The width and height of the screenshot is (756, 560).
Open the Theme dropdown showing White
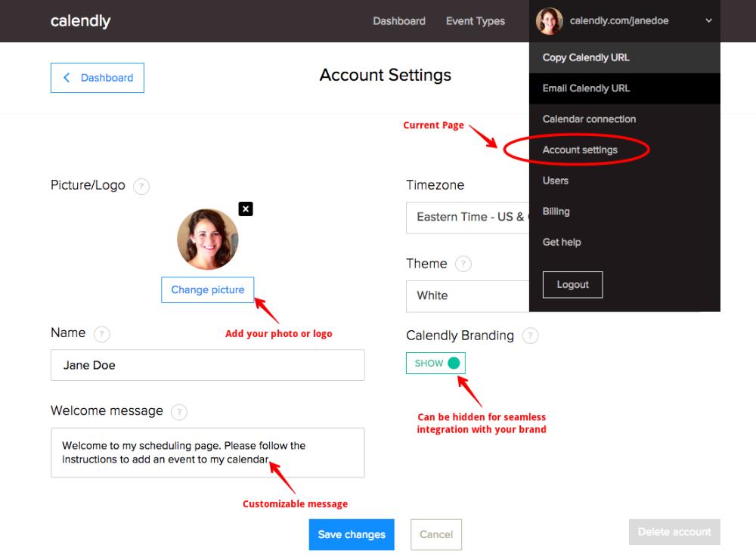467,296
